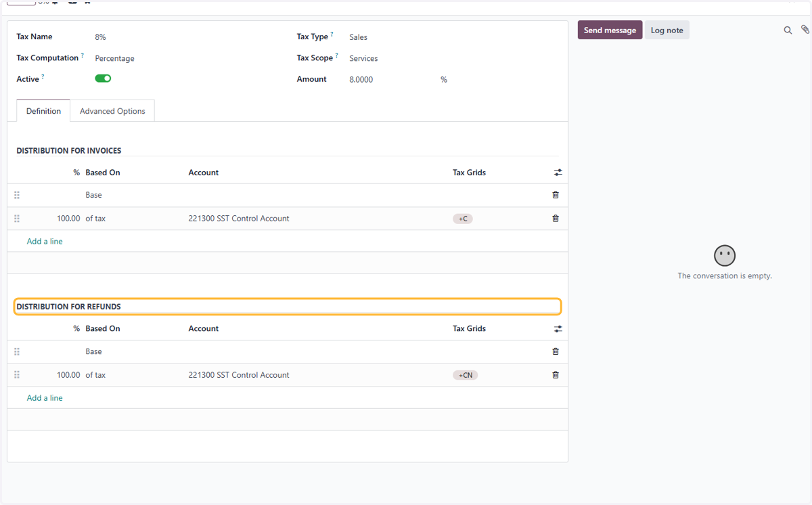Click the 100.00 percent cell in refunds
Screen dimensions: 812x505
tap(68, 375)
